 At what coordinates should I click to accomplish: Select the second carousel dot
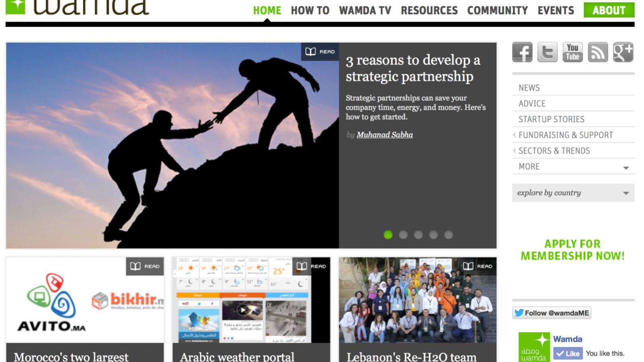pos(403,235)
